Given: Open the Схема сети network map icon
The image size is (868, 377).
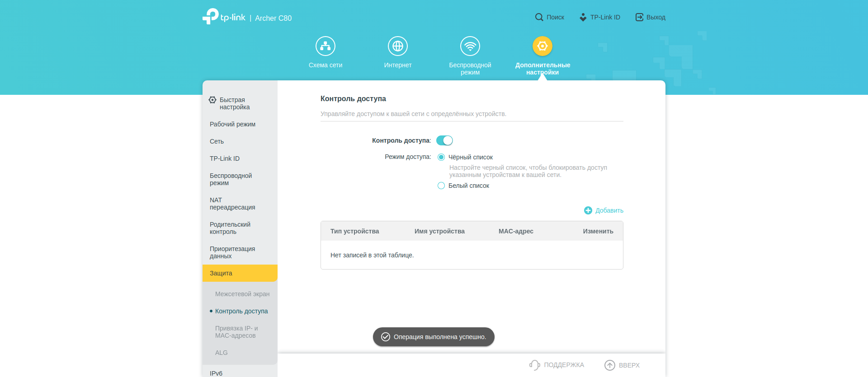Looking at the screenshot, I should point(325,46).
